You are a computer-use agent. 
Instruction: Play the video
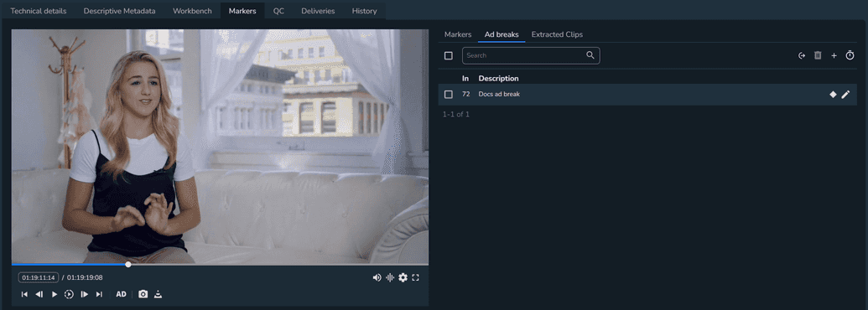tap(55, 294)
